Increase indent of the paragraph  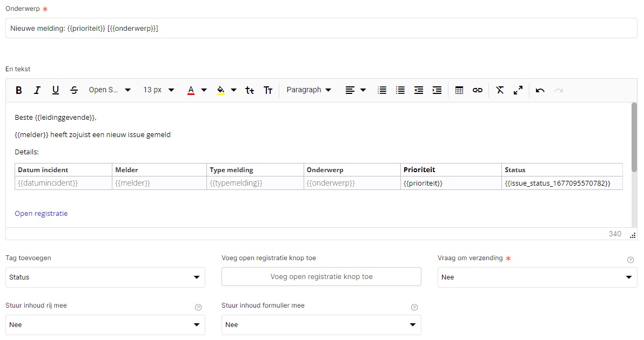[x=437, y=90]
